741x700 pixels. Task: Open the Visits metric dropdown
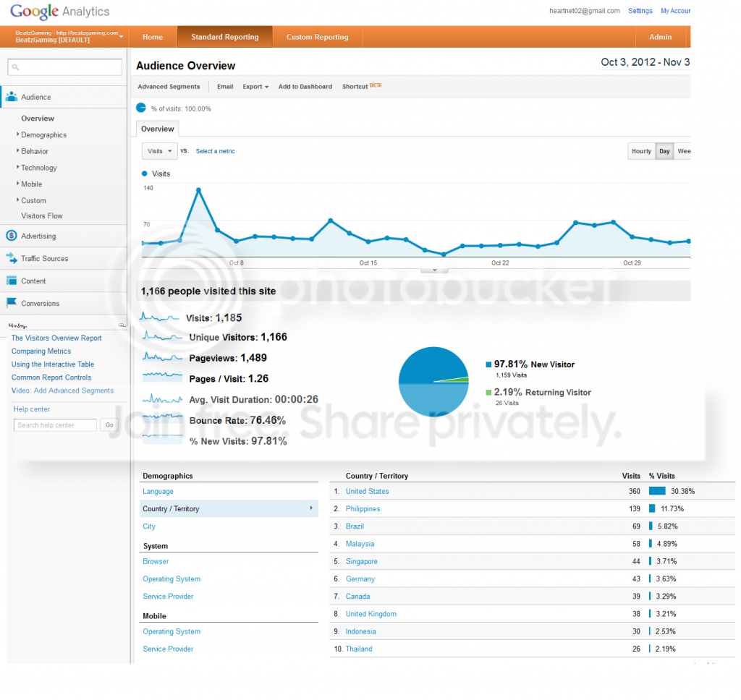click(x=160, y=151)
